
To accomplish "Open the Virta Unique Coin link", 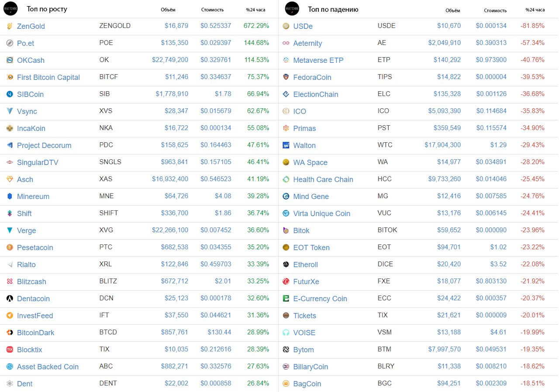I will point(322,213).
